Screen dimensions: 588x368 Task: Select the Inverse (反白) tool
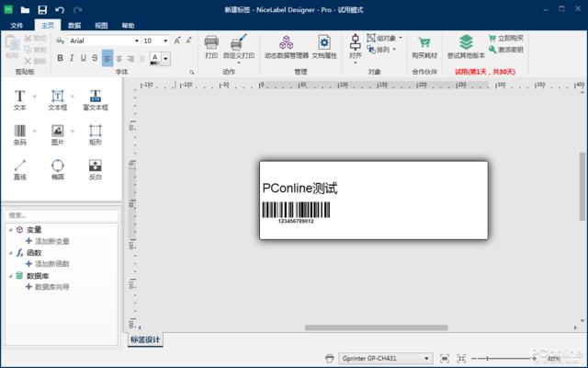[96, 169]
